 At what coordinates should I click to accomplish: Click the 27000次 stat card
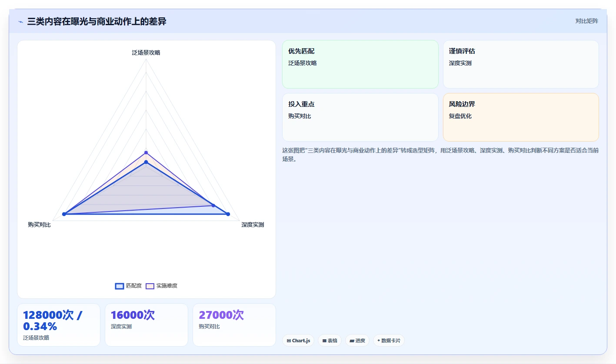[234, 325]
